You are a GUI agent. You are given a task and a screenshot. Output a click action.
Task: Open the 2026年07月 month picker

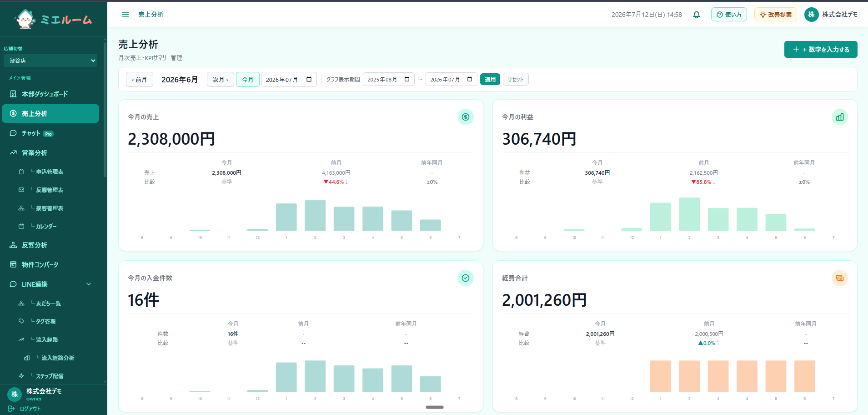[289, 80]
